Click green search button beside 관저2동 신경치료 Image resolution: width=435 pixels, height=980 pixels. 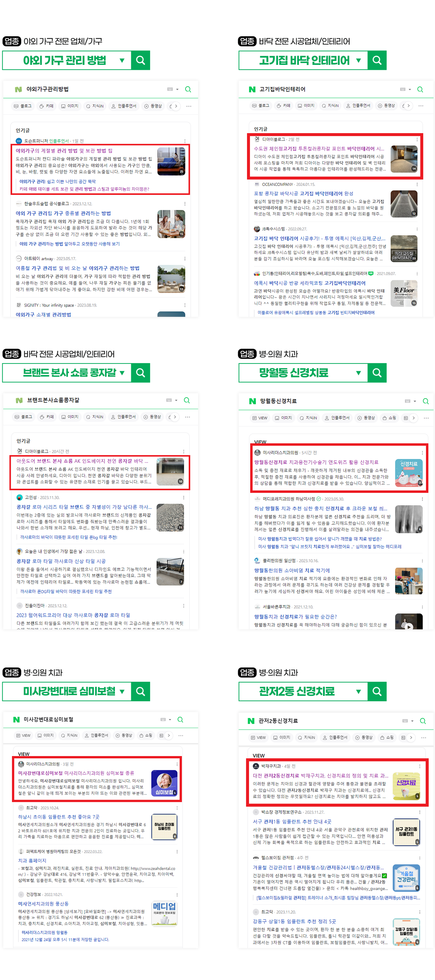[x=377, y=691]
